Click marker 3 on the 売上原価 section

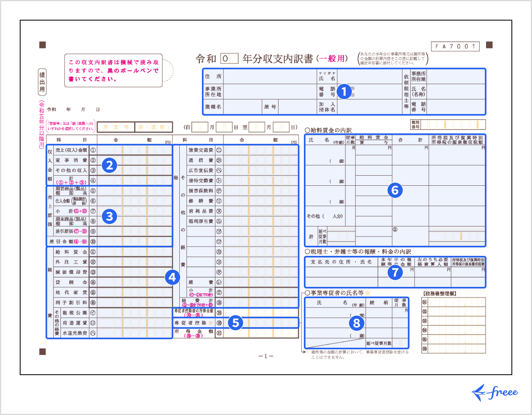click(109, 216)
